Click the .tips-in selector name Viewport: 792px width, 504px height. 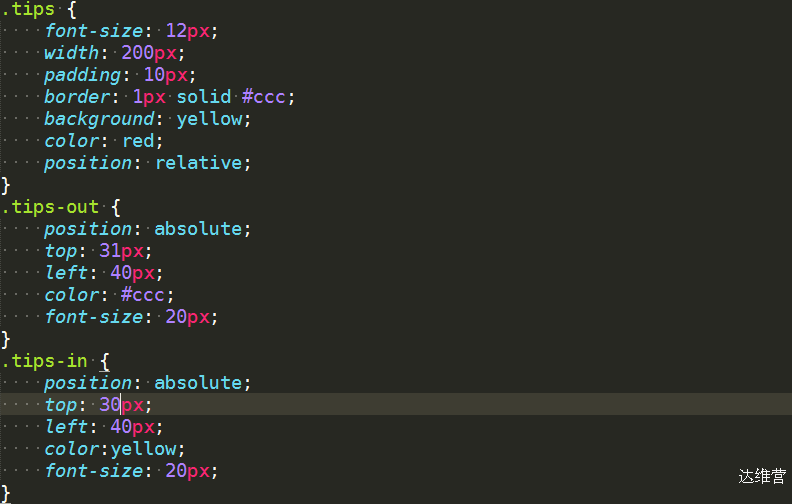coord(44,361)
